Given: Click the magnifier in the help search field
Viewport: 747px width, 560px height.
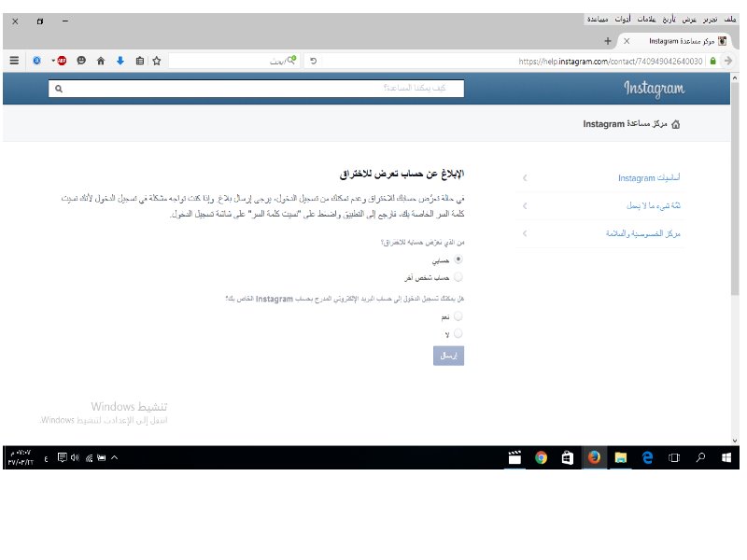Looking at the screenshot, I should (59, 89).
